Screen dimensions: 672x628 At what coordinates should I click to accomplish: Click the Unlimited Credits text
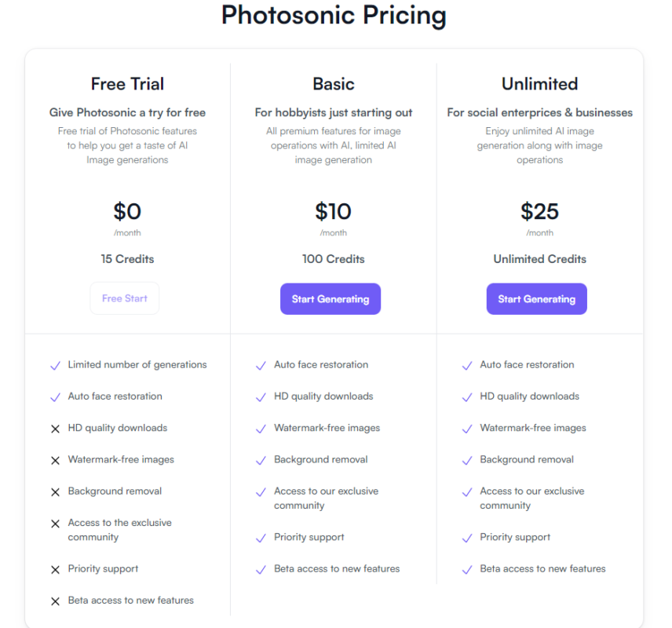tap(539, 259)
